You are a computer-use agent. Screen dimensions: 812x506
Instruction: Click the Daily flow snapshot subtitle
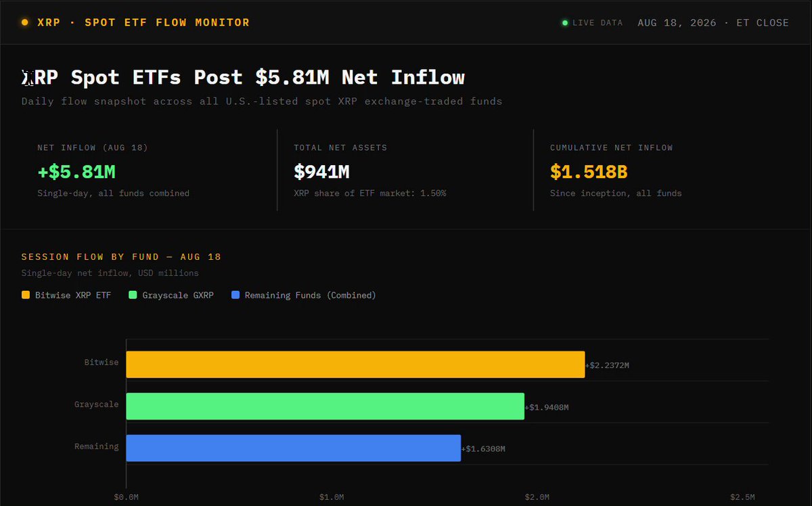point(262,101)
